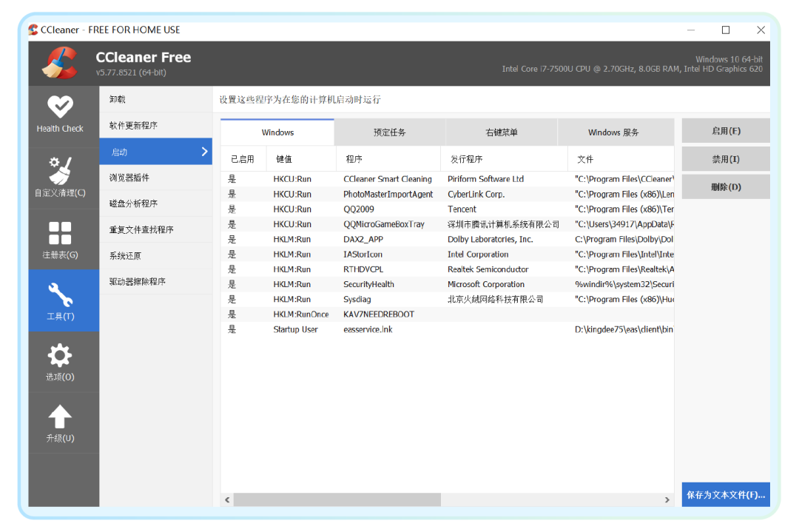799x532 pixels.
Task: Select the DAX2_APP row
Action: [448, 239]
